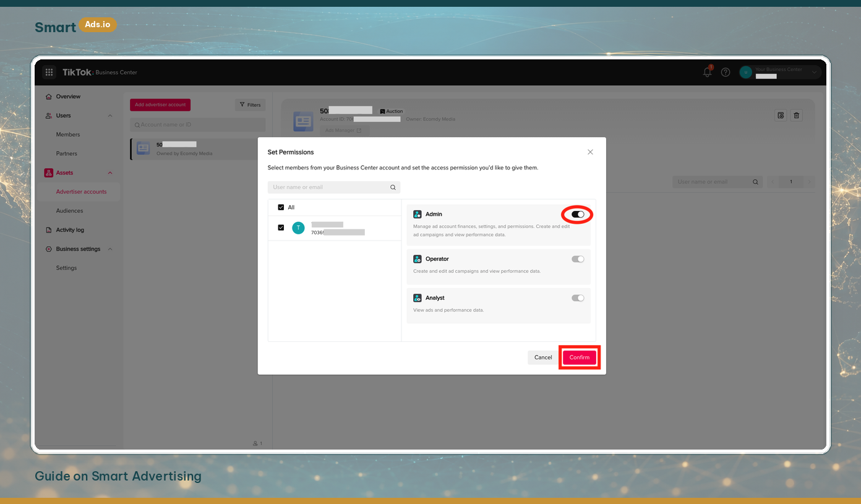Open Settings under Business settings
Image resolution: width=861 pixels, height=504 pixels.
click(66, 268)
